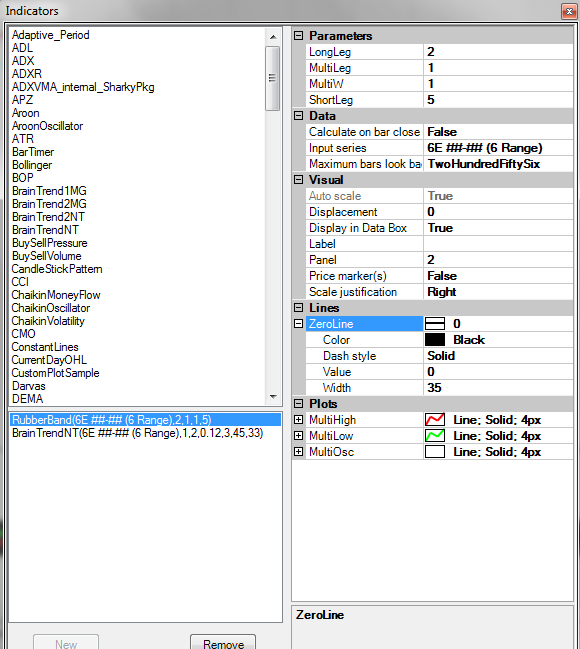The image size is (580, 649).
Task: Click the ZeroLine Width field showing 35
Action: point(498,388)
